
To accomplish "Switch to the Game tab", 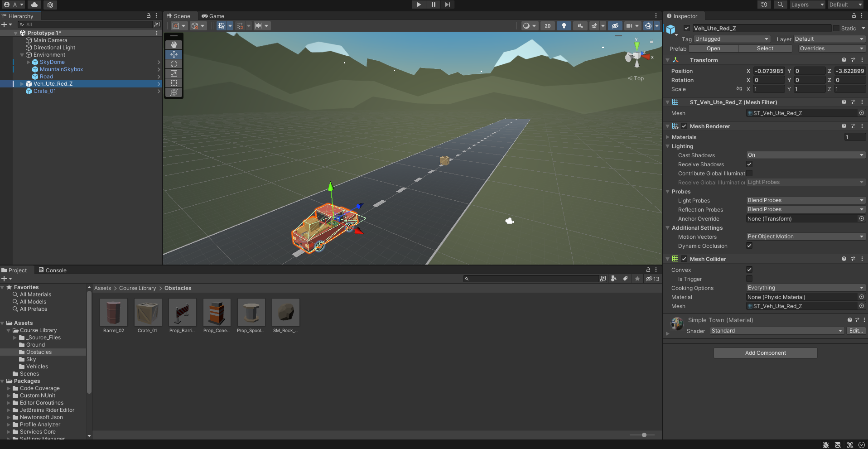I will (213, 16).
